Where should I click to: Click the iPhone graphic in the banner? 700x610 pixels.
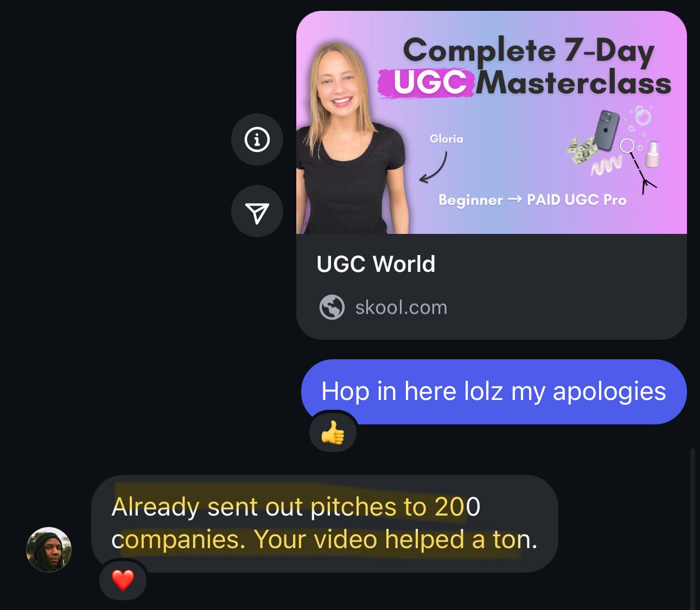[x=607, y=130]
